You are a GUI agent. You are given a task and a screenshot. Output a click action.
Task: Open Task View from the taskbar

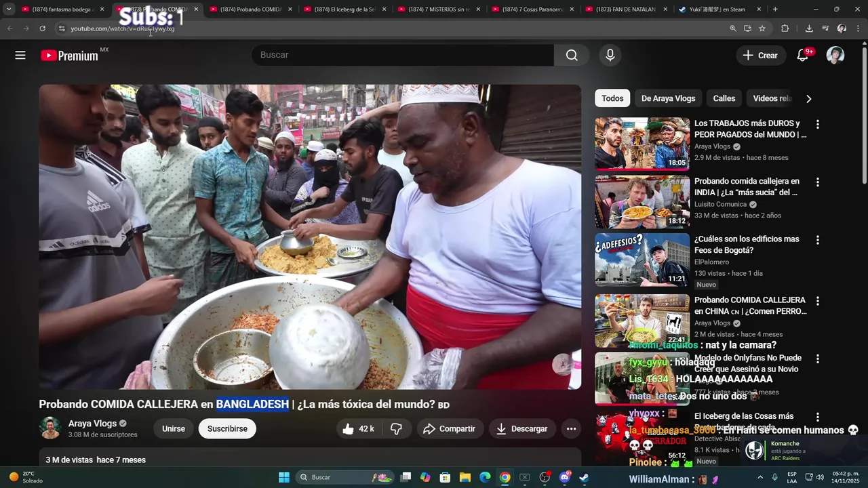pos(406,477)
